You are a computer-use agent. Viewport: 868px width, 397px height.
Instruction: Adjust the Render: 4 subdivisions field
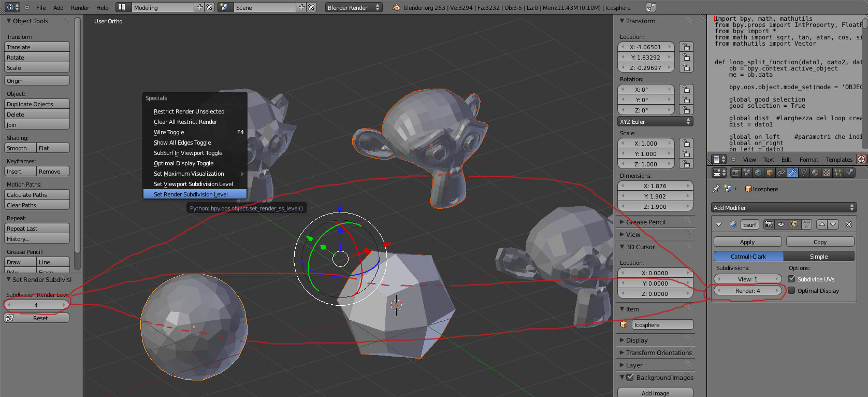(x=747, y=291)
